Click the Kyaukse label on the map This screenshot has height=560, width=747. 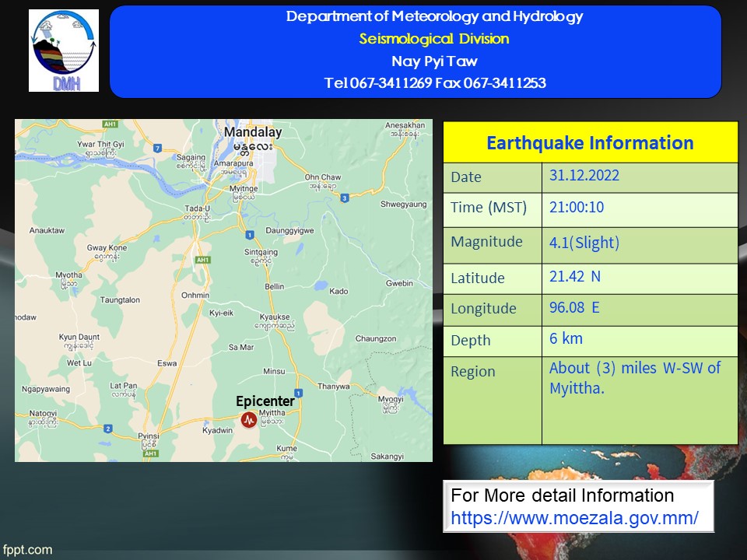(275, 317)
